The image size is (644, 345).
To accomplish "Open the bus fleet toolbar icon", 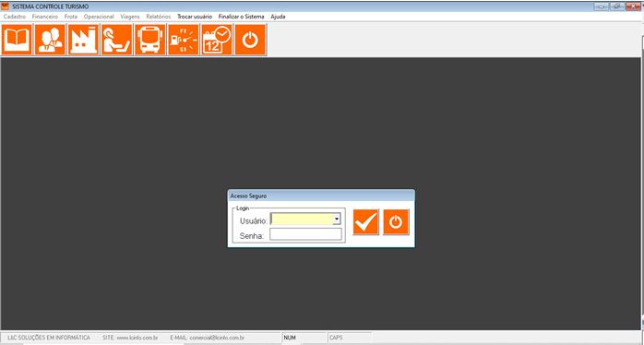I will [x=150, y=40].
